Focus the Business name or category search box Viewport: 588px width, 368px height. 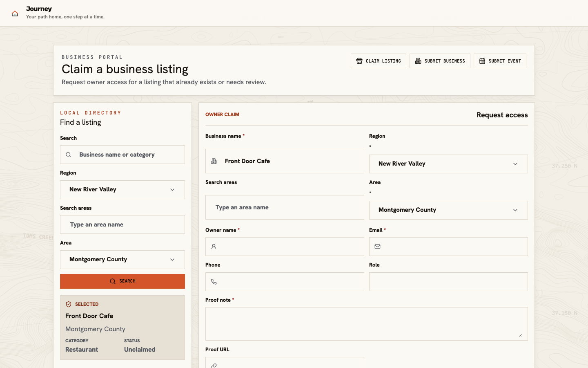point(122,155)
